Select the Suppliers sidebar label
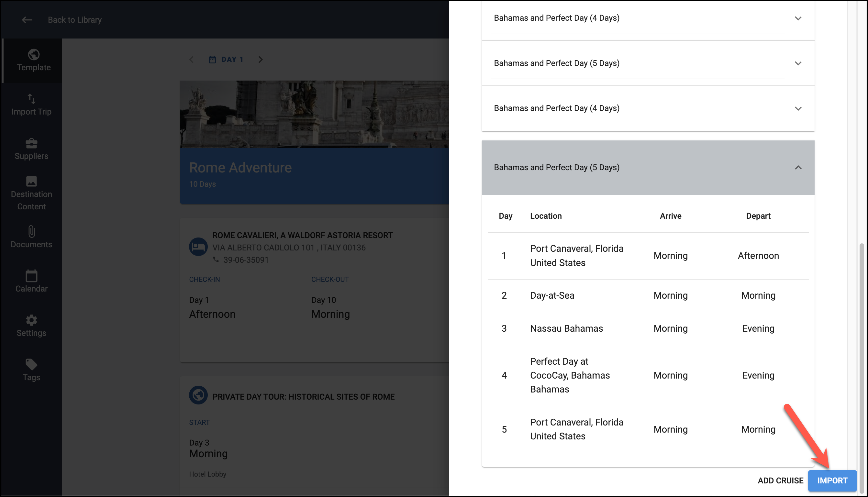The image size is (868, 497). [x=31, y=156]
